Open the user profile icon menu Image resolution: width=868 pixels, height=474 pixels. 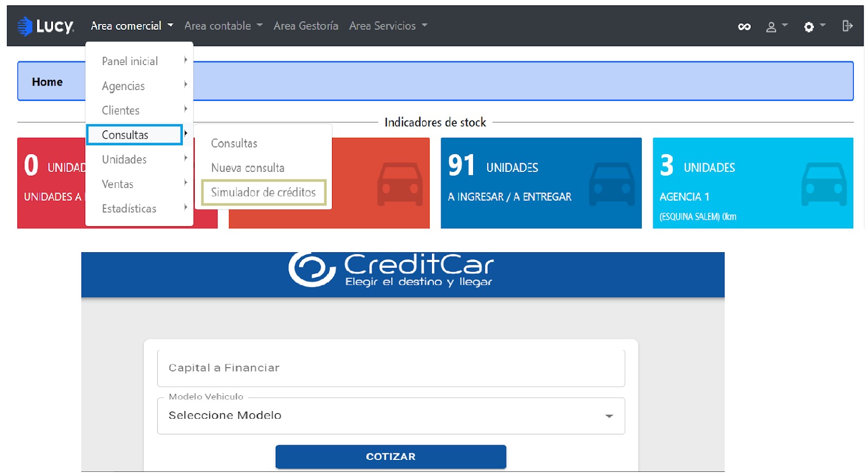[x=776, y=27]
